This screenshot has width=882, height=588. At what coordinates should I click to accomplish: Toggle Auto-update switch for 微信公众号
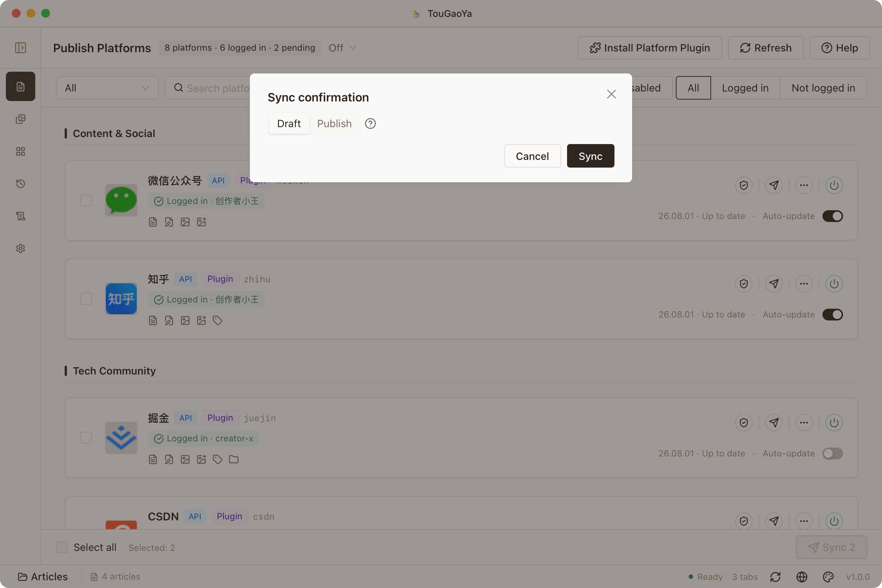832,216
